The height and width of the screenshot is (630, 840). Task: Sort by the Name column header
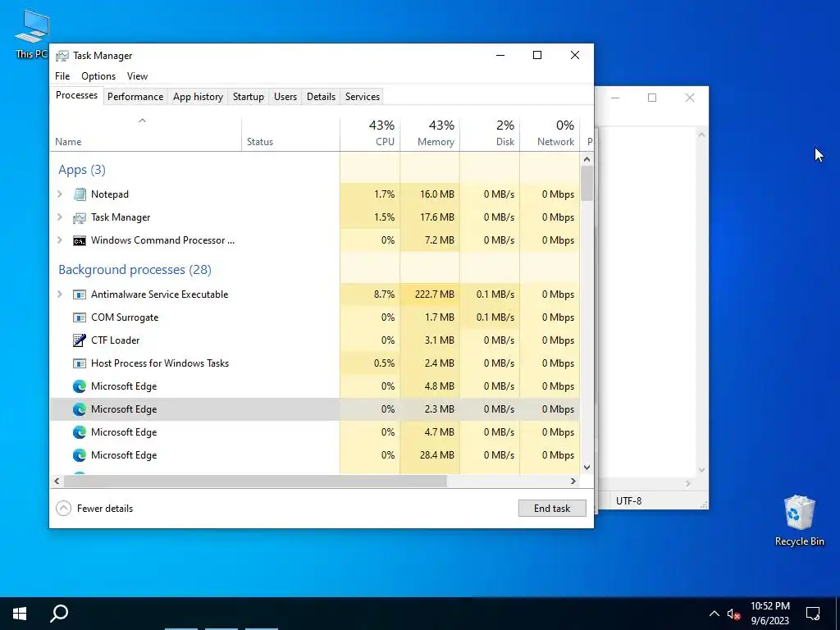coord(145,134)
